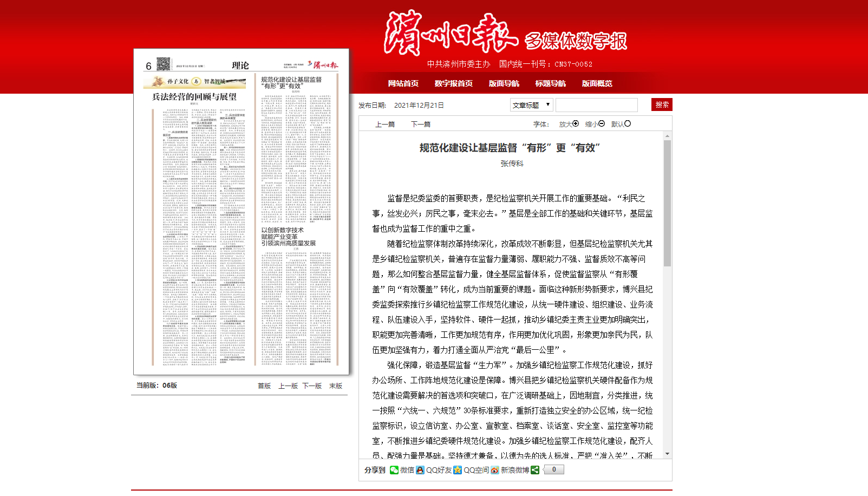868x496 pixels.
Task: Click the 孙子文化与智者智城 banner on thumbnail
Action: pyautogui.click(x=194, y=82)
